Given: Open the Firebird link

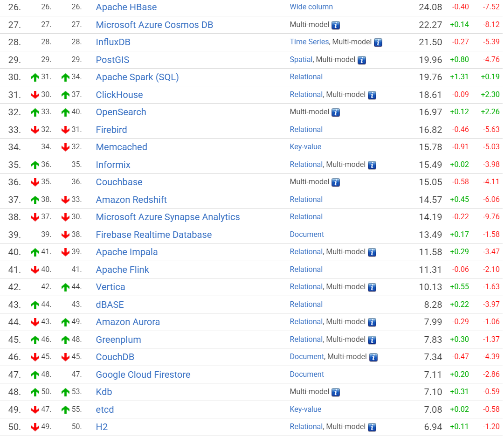Looking at the screenshot, I should (111, 130).
